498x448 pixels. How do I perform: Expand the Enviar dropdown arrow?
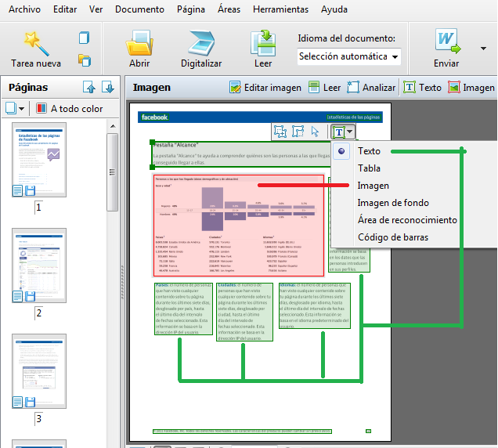[483, 49]
